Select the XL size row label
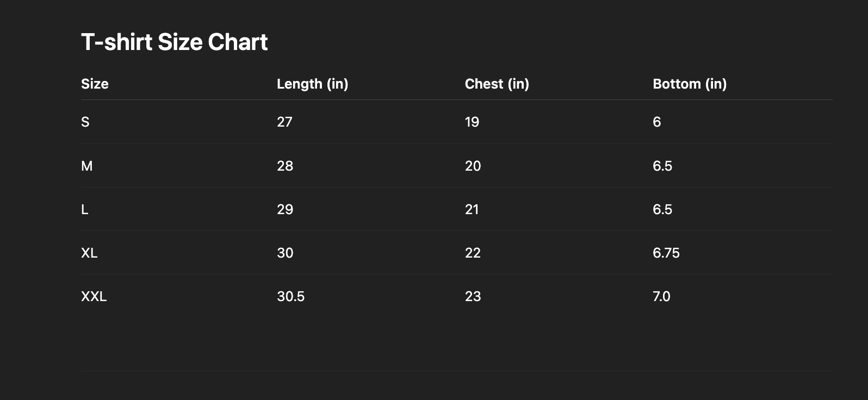Image resolution: width=868 pixels, height=400 pixels. [89, 253]
